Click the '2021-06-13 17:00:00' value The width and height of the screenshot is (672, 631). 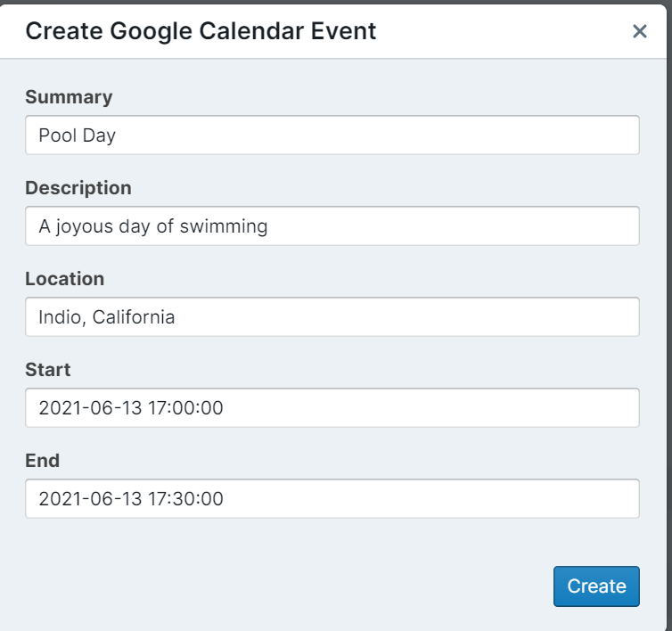point(131,409)
